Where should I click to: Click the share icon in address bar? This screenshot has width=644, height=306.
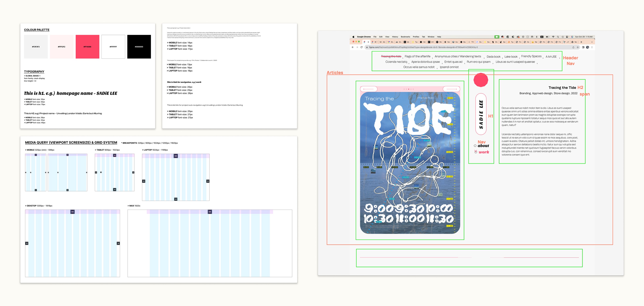573,47
